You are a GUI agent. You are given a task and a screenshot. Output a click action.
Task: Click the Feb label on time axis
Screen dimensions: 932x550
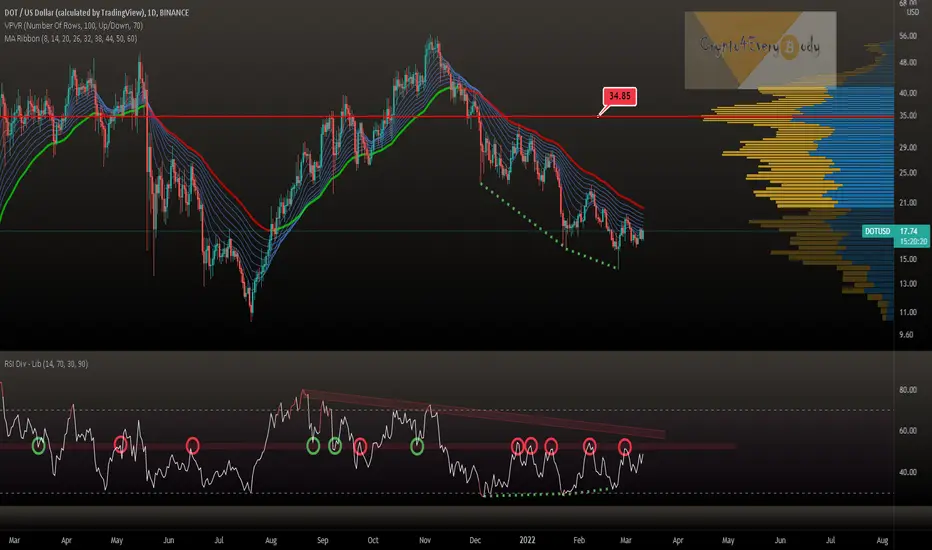click(579, 540)
